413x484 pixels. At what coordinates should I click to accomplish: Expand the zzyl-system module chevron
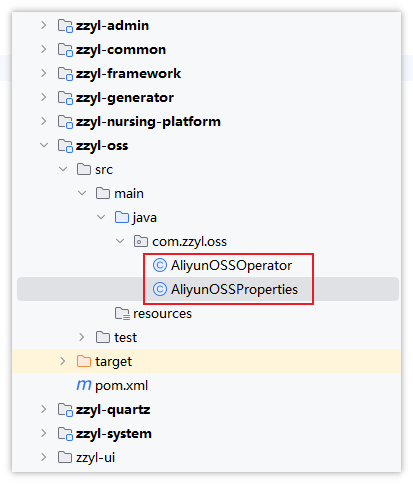(x=43, y=433)
